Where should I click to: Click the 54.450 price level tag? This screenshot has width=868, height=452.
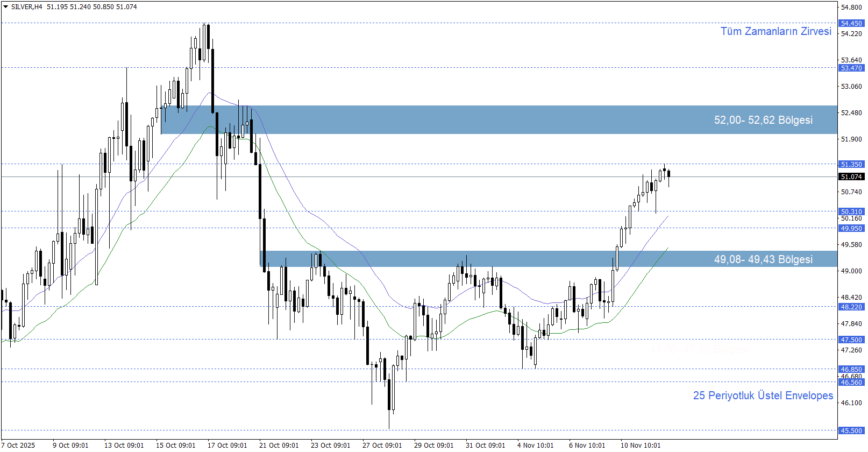851,23
